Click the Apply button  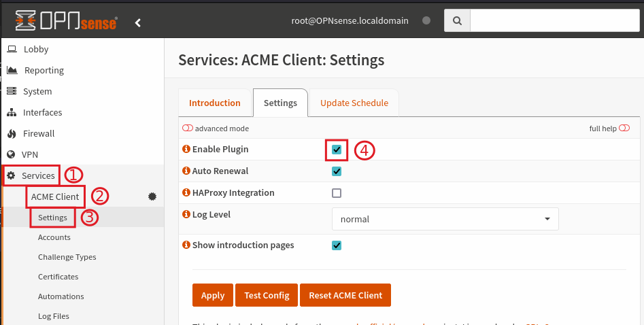pos(213,295)
